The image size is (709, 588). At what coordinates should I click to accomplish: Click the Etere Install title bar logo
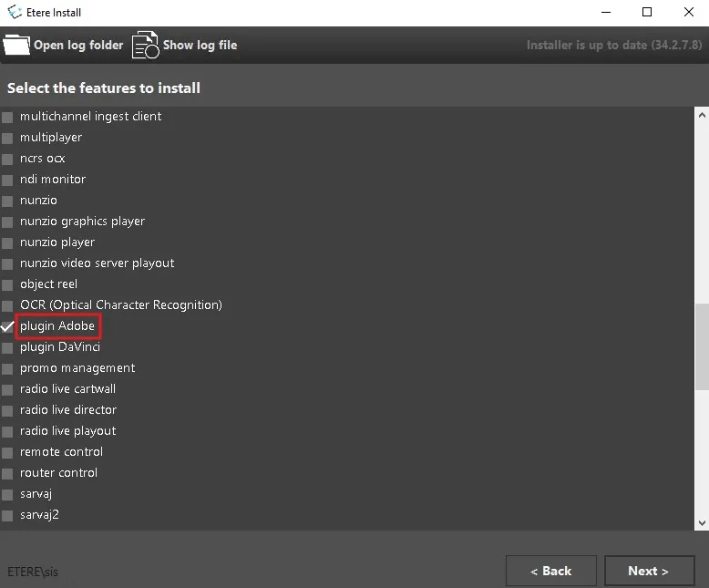(x=15, y=12)
